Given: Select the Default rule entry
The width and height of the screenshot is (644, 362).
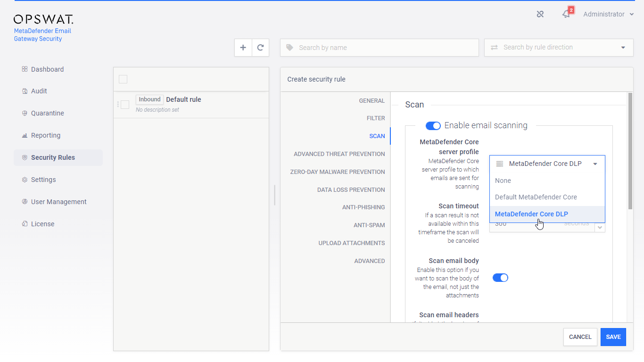Looking at the screenshot, I should (x=191, y=105).
